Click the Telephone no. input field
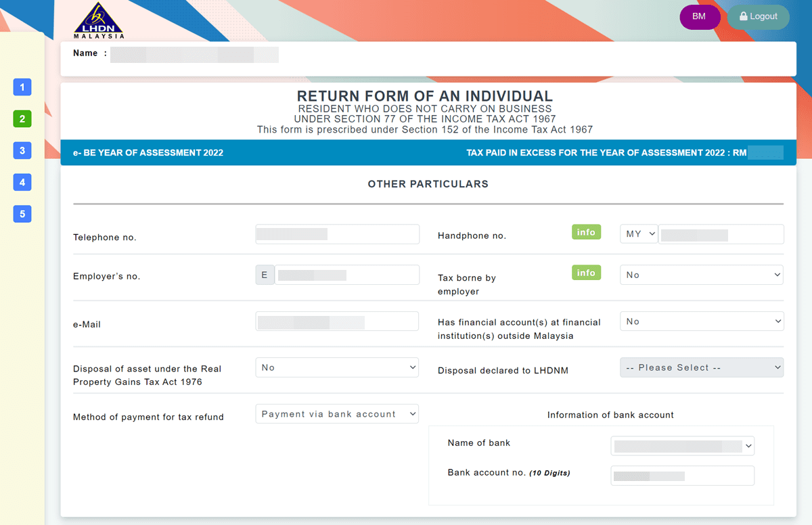The width and height of the screenshot is (812, 525). [336, 233]
